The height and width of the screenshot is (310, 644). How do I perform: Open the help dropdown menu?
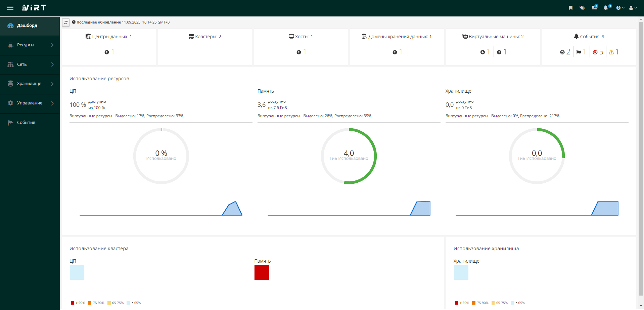(x=620, y=8)
